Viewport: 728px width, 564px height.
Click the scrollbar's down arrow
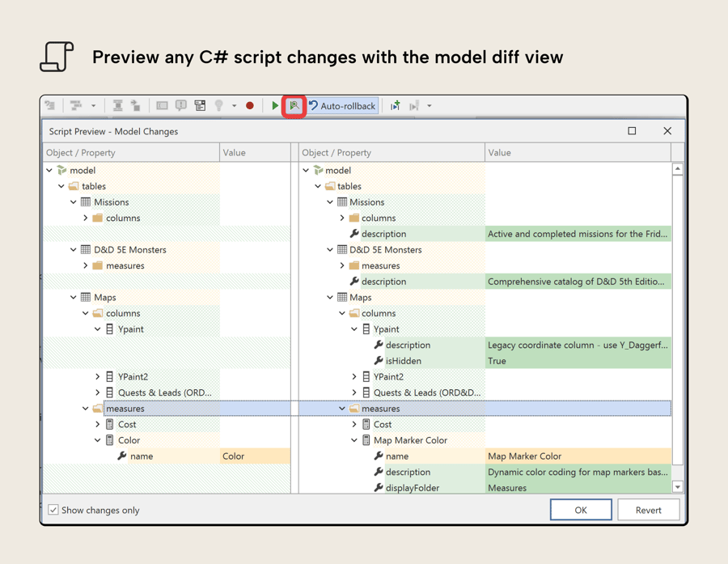(678, 486)
